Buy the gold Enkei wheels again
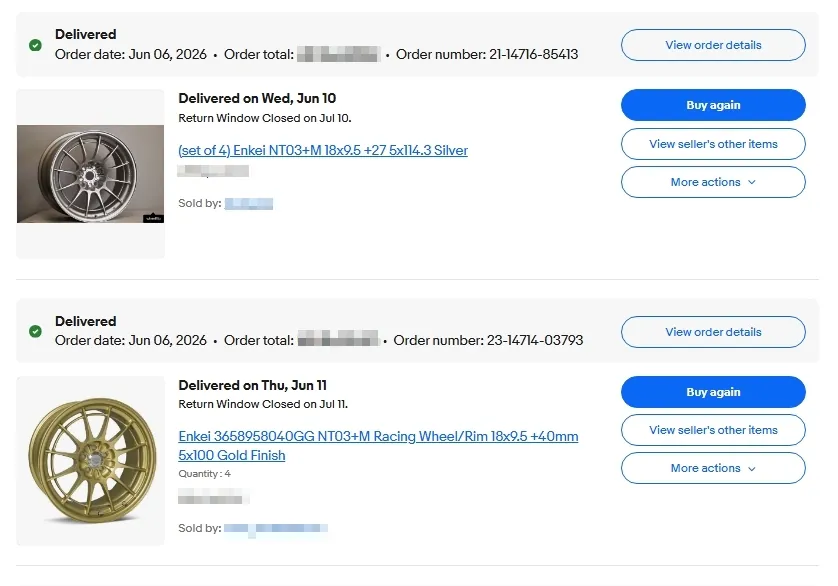Viewport: 838px width, 586px height. [x=713, y=392]
